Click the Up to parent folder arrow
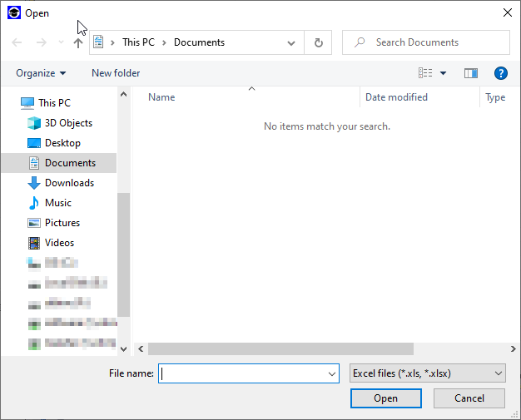This screenshot has width=521, height=420. [78, 42]
